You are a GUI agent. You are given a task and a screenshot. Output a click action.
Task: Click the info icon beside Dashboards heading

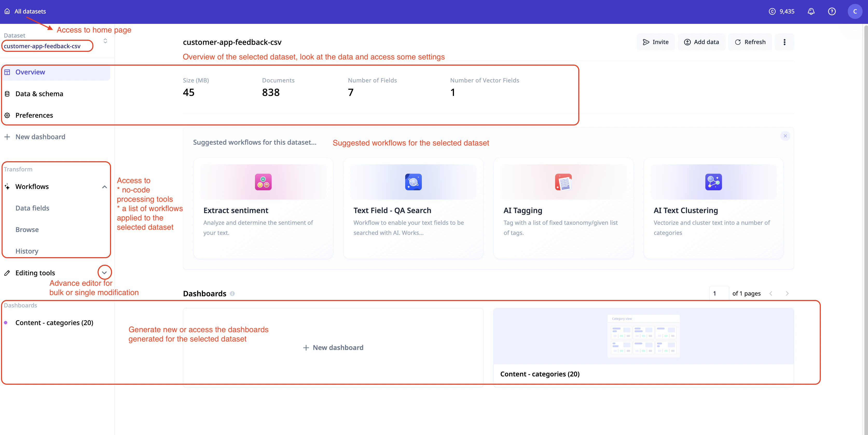coord(232,294)
